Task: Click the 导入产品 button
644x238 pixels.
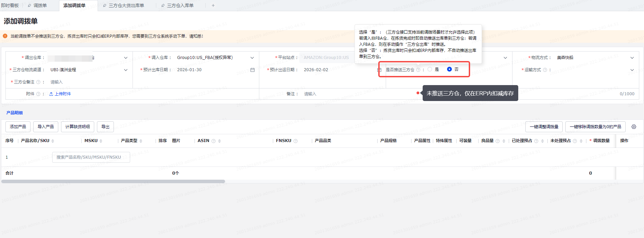Action: [46, 127]
